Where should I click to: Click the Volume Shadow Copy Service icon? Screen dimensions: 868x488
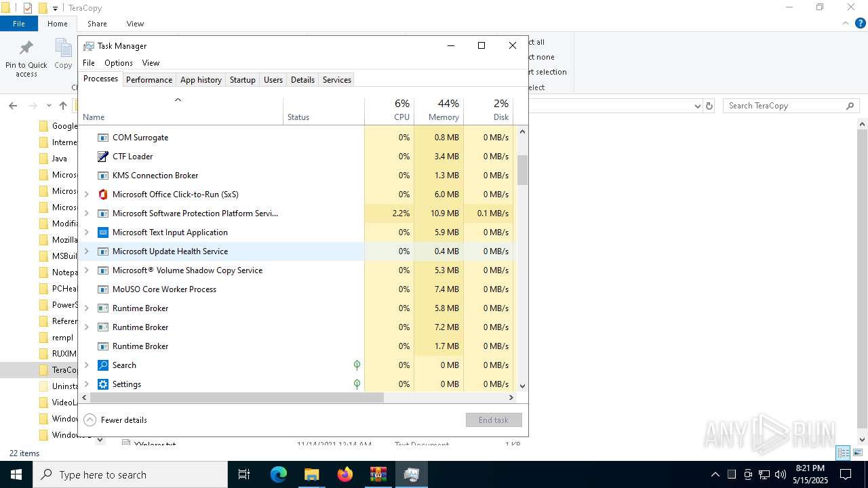[x=103, y=270]
